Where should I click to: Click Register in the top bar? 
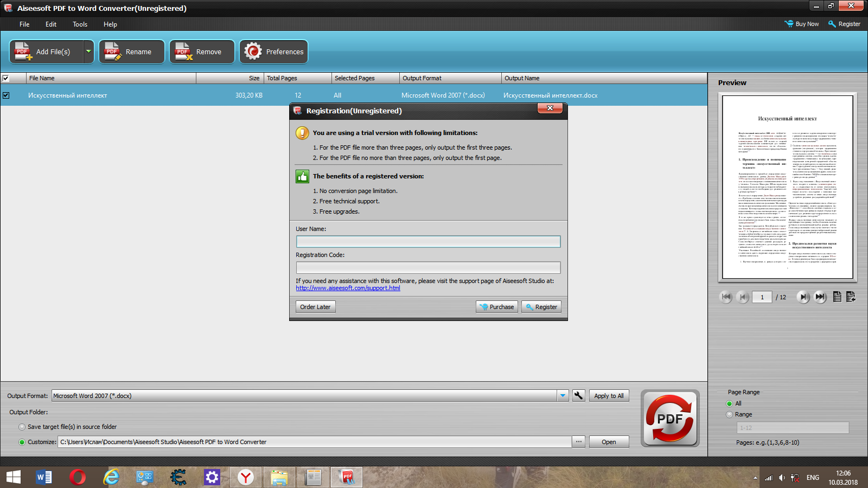[844, 24]
